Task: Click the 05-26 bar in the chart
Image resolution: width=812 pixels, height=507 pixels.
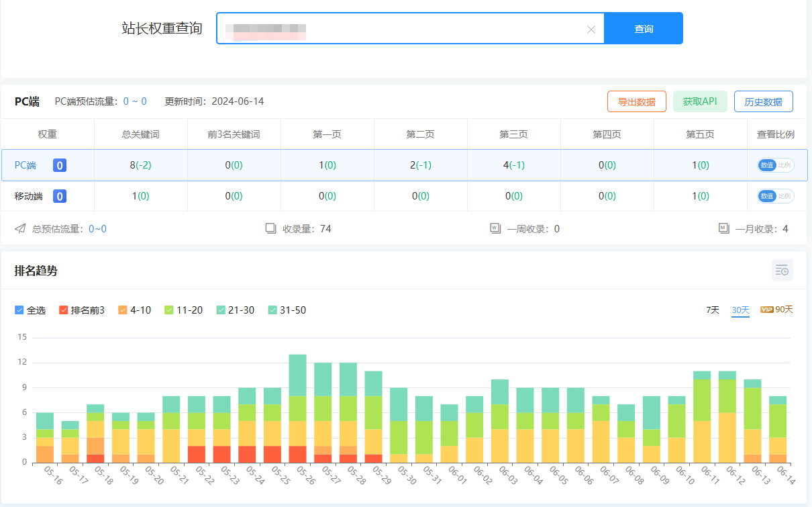Action: [x=297, y=408]
